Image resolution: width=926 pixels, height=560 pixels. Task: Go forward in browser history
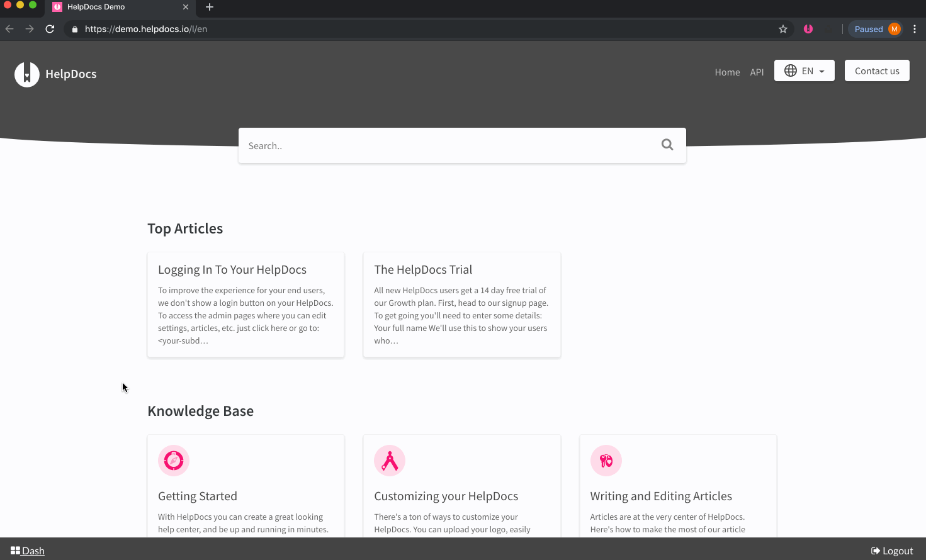pyautogui.click(x=30, y=29)
